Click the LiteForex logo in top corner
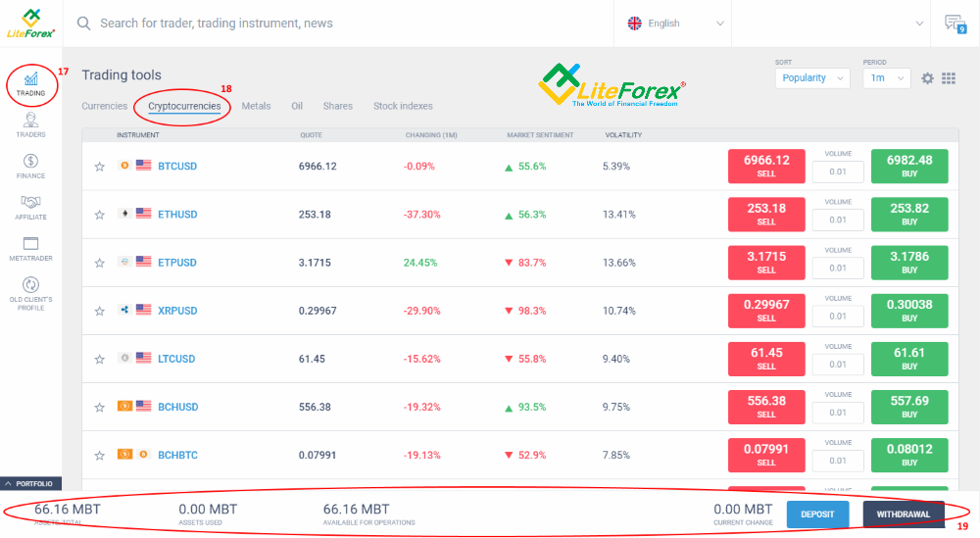This screenshot has height=538, width=980. pyautogui.click(x=30, y=24)
